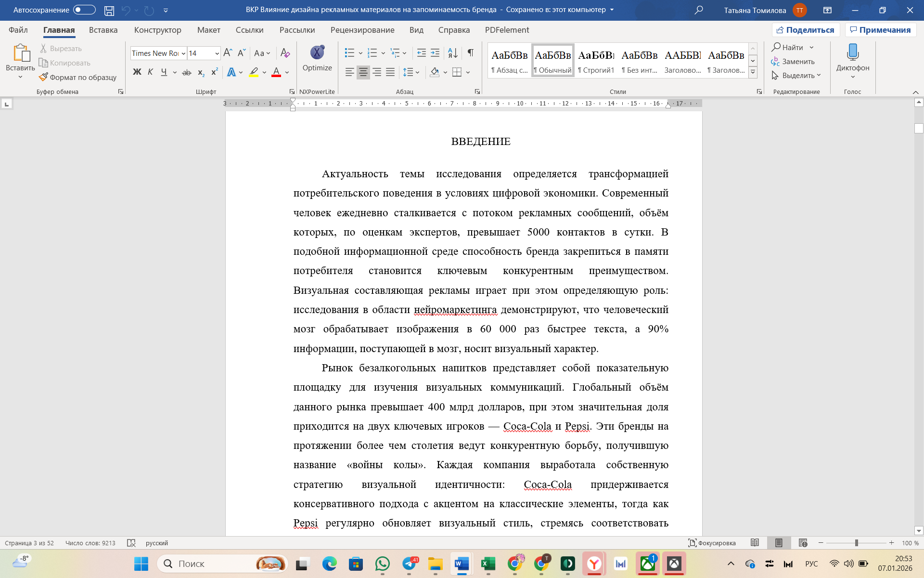Click the Sort A-Z icon
924x578 pixels.
[x=452, y=53]
